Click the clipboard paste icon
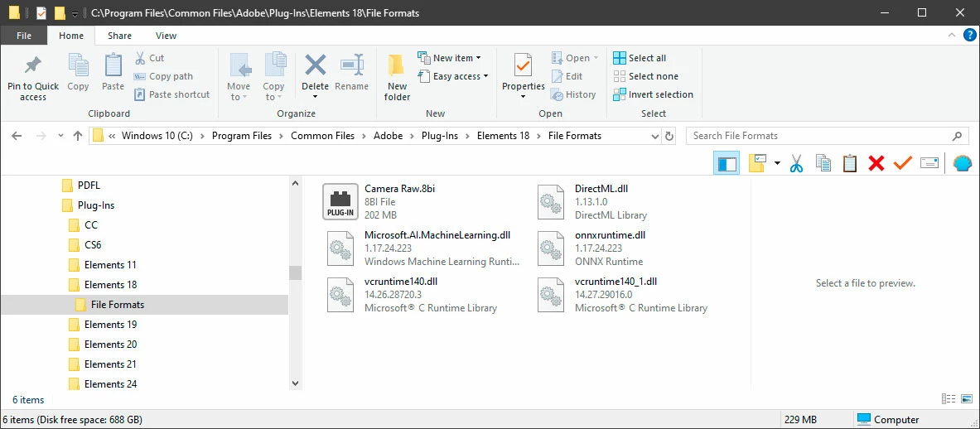980x429 pixels. coord(849,164)
